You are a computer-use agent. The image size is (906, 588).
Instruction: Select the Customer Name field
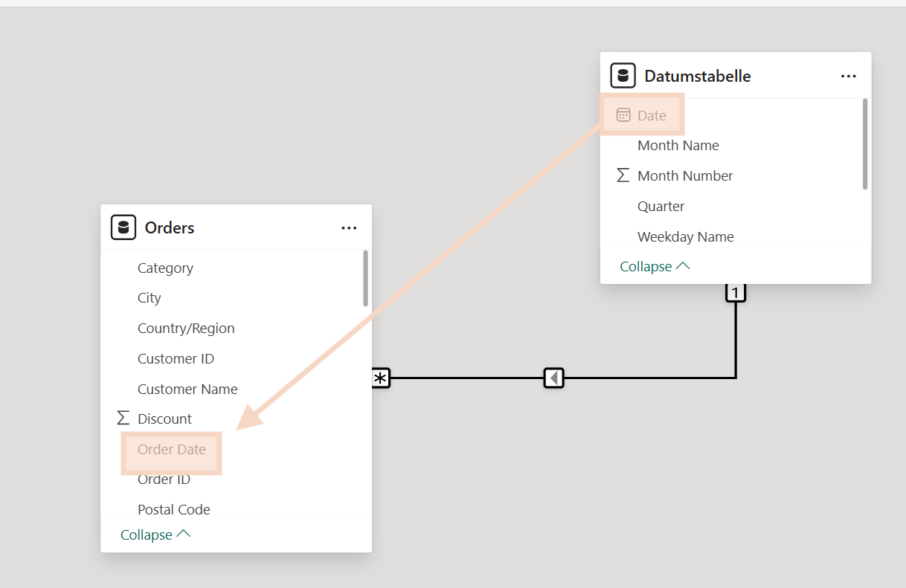[x=187, y=389]
